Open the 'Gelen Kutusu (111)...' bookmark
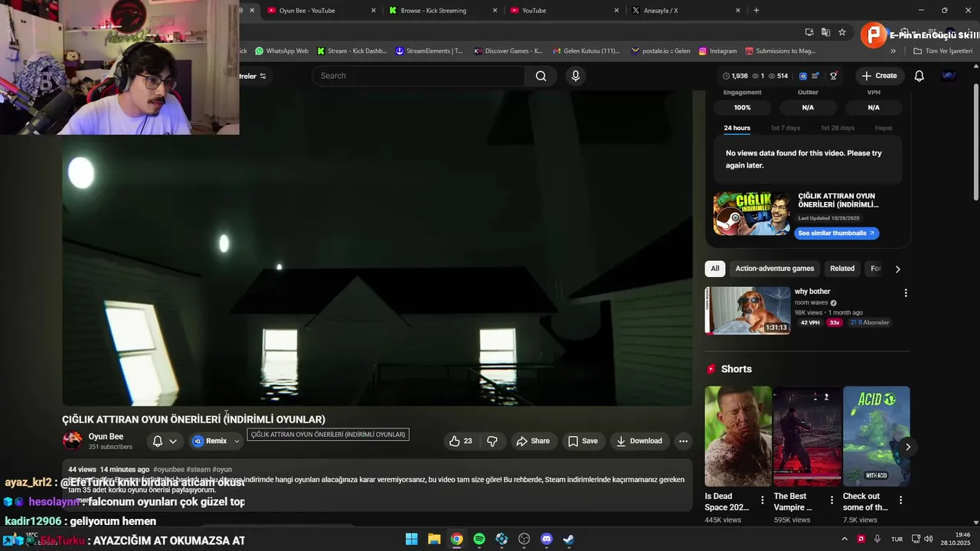Screen dimensions: 980x551 pos(586,51)
